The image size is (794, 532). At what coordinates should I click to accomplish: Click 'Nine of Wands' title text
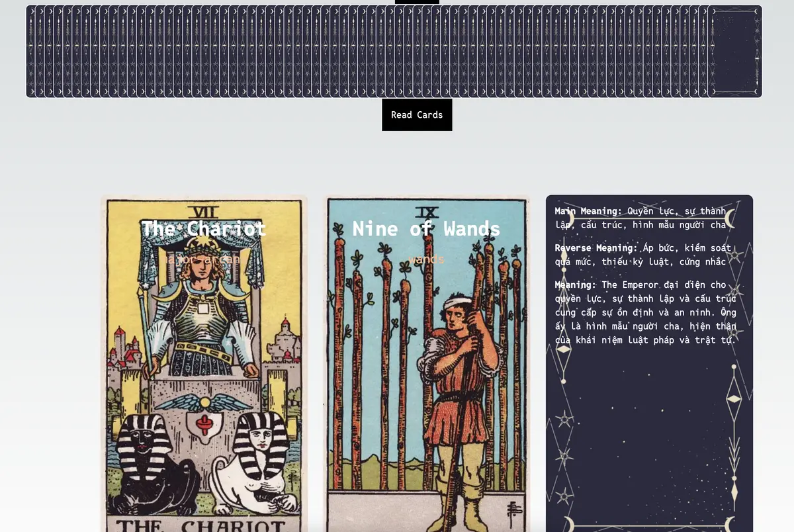(427, 229)
